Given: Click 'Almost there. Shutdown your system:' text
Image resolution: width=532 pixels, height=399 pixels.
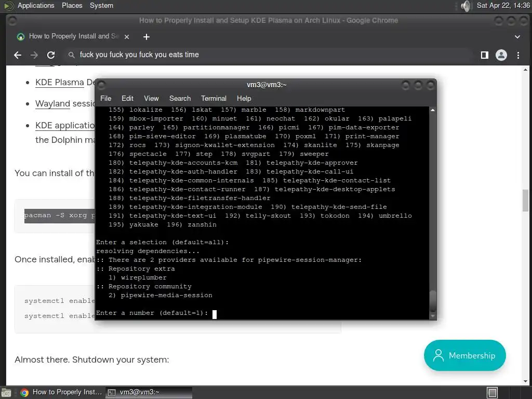Looking at the screenshot, I should (91, 360).
